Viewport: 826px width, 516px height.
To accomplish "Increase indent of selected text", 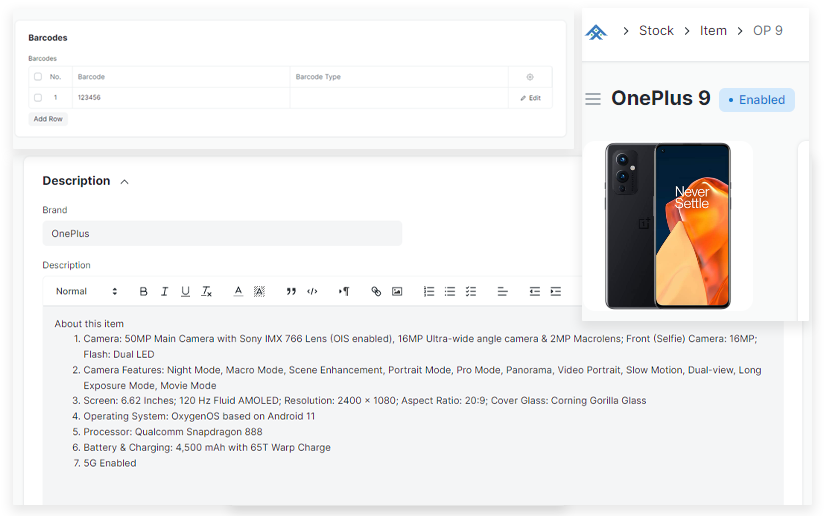I will 556,291.
